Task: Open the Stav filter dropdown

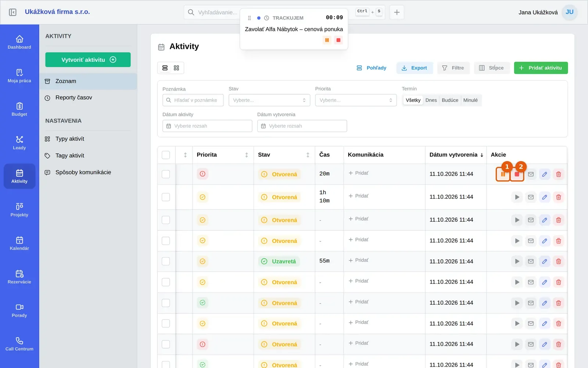Action: (269, 100)
